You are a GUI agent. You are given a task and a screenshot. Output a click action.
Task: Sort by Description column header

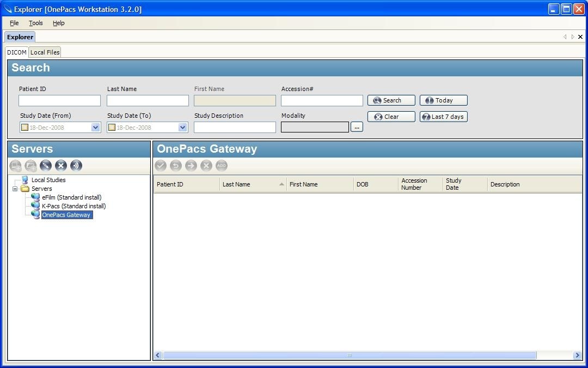pos(535,184)
